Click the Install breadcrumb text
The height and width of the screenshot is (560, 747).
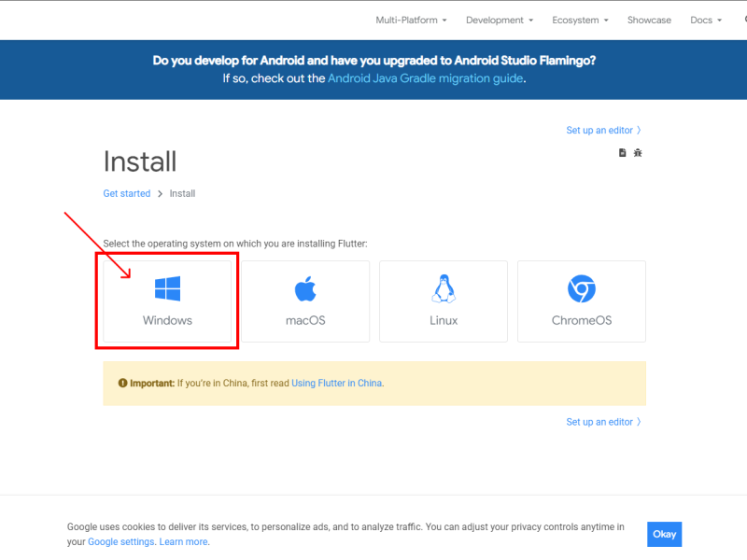click(182, 193)
